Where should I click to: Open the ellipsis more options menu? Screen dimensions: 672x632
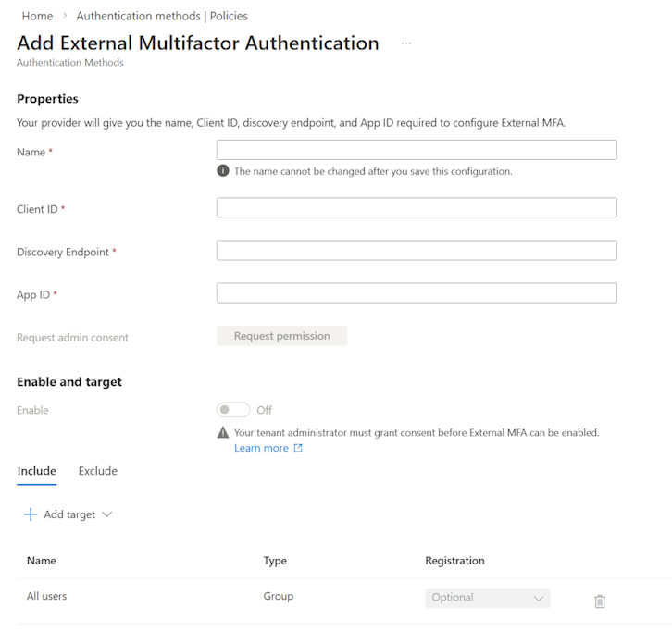point(405,43)
